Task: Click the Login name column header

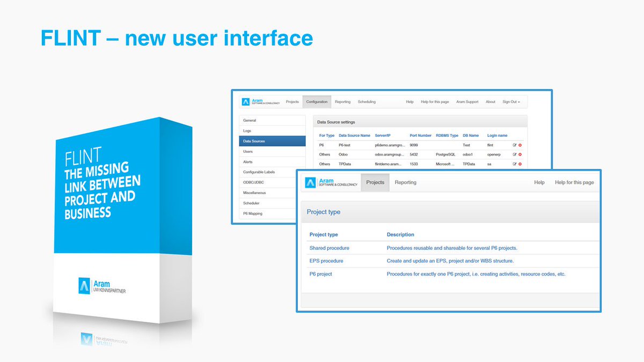Action: point(497,136)
